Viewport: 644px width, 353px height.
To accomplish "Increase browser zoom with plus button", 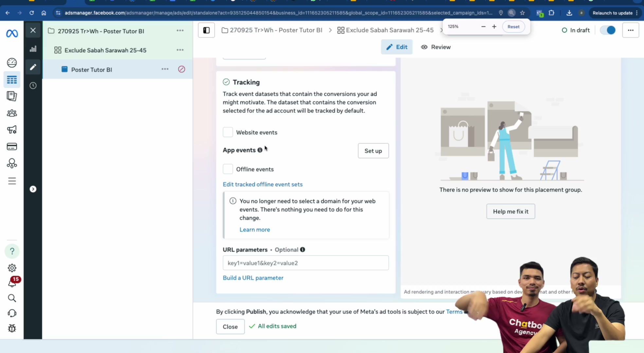I will (494, 27).
